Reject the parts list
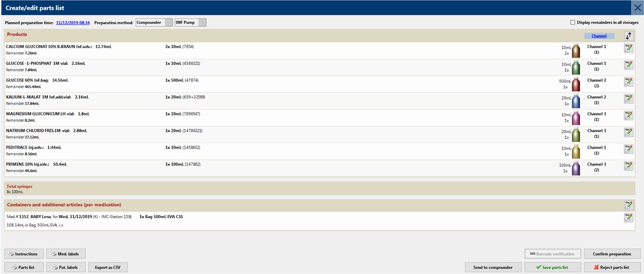Viewport: 644px width, 274px height. (613, 268)
